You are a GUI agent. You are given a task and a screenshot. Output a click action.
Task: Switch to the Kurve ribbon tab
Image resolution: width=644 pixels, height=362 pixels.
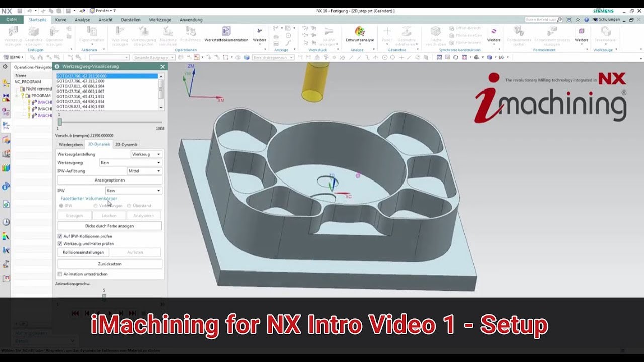[61, 20]
